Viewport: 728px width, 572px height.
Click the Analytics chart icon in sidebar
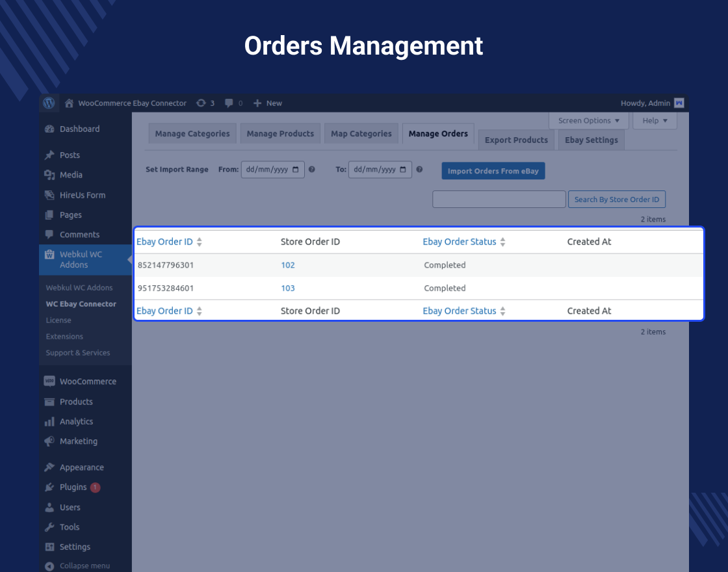49,421
